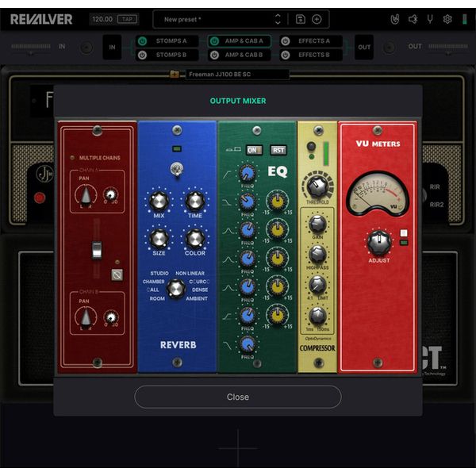Toggle the white square VU Meters switch
Screen dimensions: 476x476
[404, 233]
